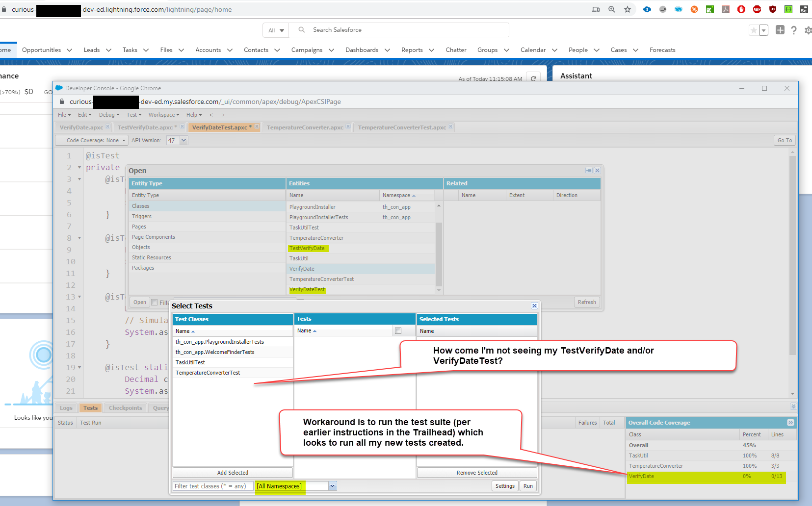The width and height of the screenshot is (812, 506).
Task: Click the browser zoom magnifier icon
Action: (612, 9)
